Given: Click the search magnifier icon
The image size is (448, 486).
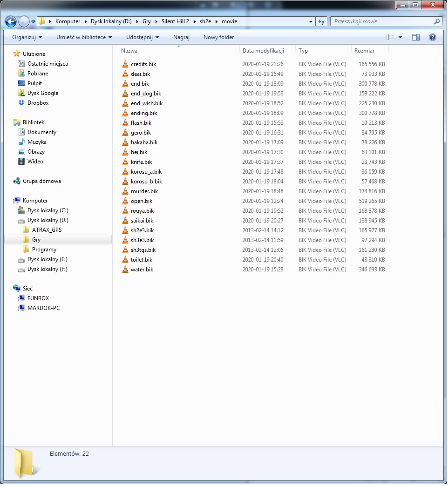Looking at the screenshot, I should (437, 21).
